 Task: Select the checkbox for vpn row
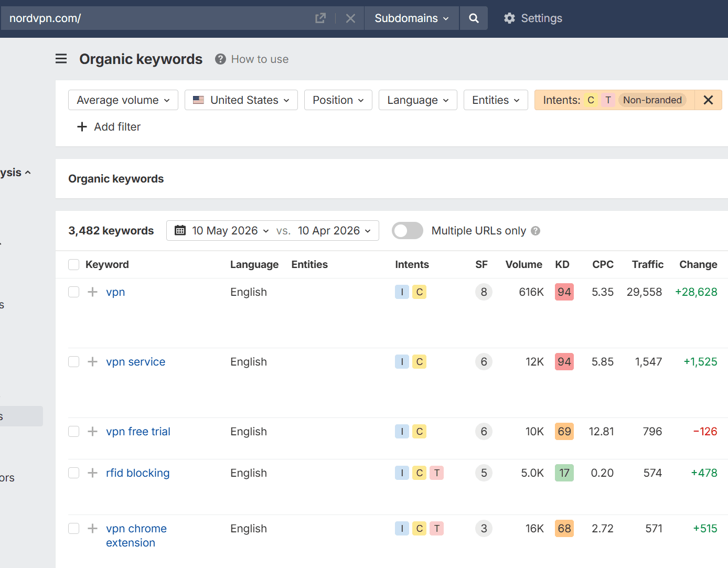point(74,292)
